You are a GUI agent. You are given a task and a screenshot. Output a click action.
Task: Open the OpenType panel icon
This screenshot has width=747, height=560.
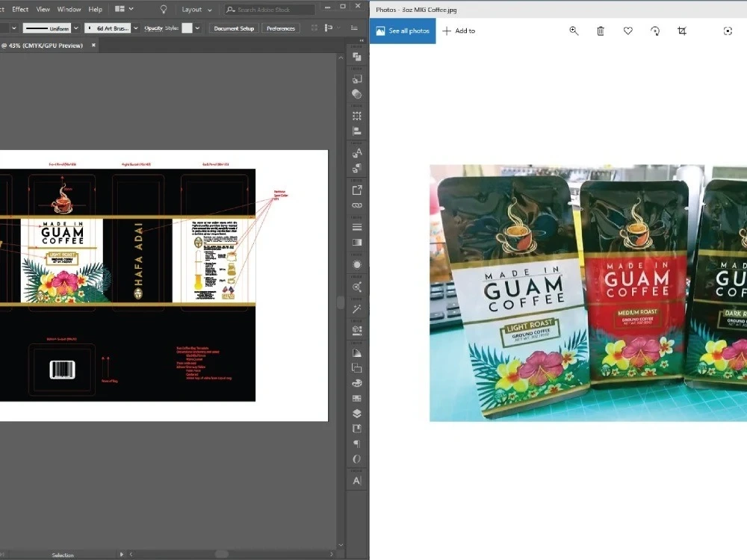tap(357, 459)
